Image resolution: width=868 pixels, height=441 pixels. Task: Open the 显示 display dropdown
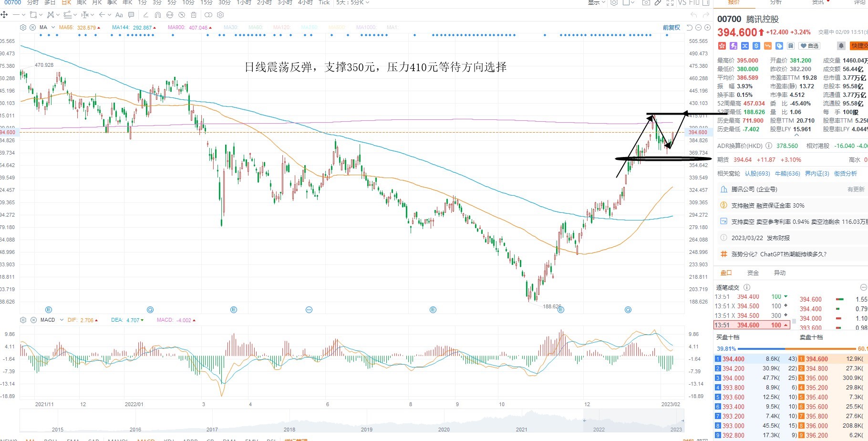pyautogui.click(x=596, y=2)
